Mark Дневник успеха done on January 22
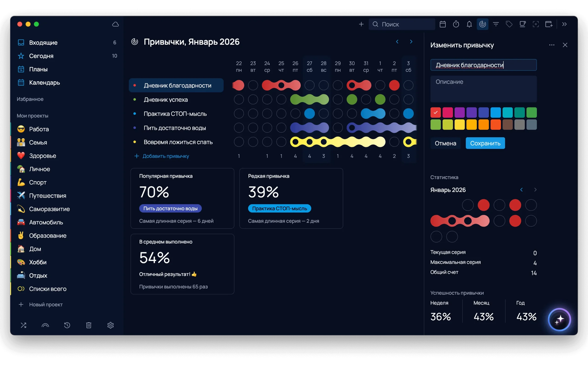Image resolution: width=588 pixels, height=366 pixels. (x=239, y=99)
